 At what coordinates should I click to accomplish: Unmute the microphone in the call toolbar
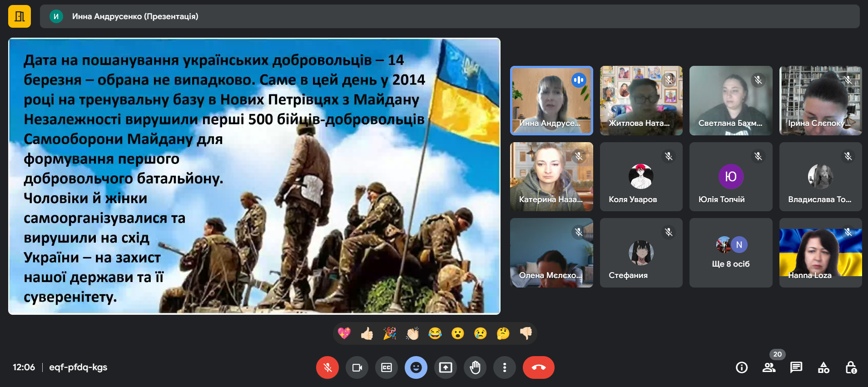coord(327,367)
